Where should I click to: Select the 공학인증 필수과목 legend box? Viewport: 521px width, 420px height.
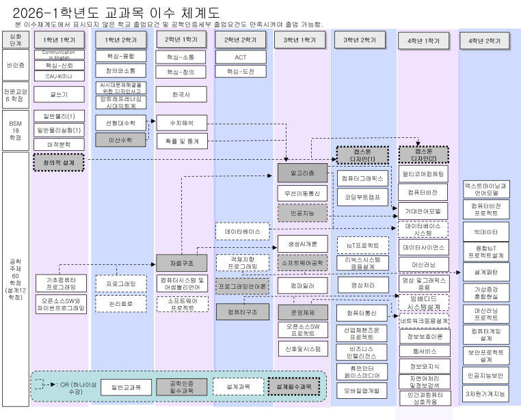coord(181,387)
